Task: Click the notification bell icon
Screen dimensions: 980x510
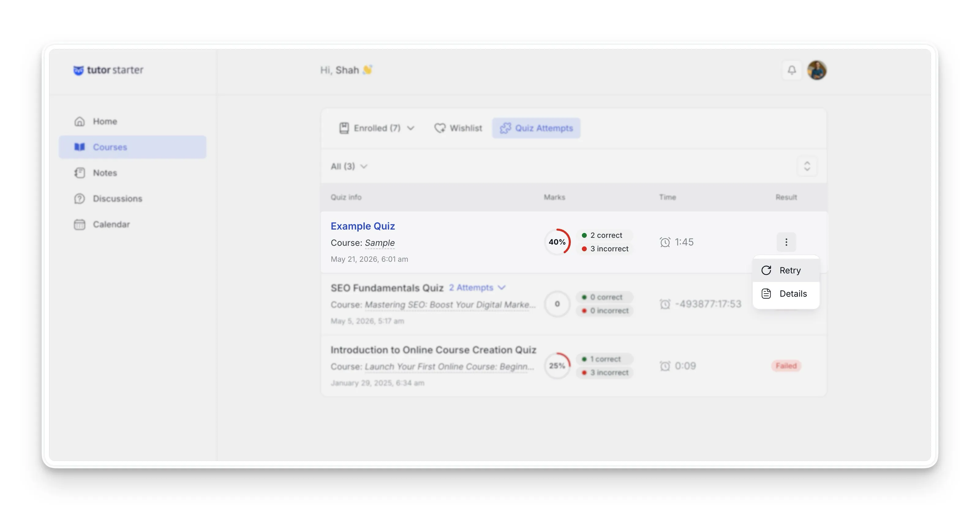Action: coord(792,70)
